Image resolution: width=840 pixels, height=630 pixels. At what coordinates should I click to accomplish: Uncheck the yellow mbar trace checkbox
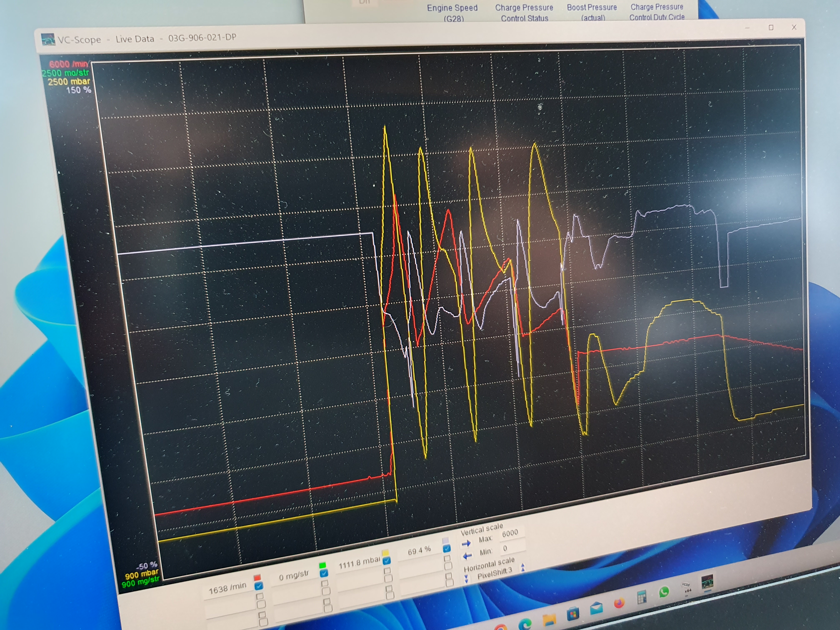(387, 560)
